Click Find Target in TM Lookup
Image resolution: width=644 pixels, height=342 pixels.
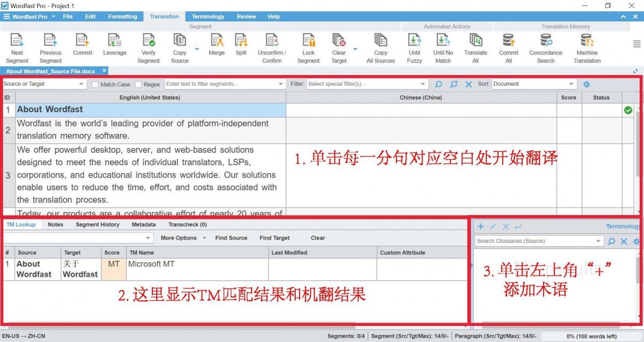275,238
